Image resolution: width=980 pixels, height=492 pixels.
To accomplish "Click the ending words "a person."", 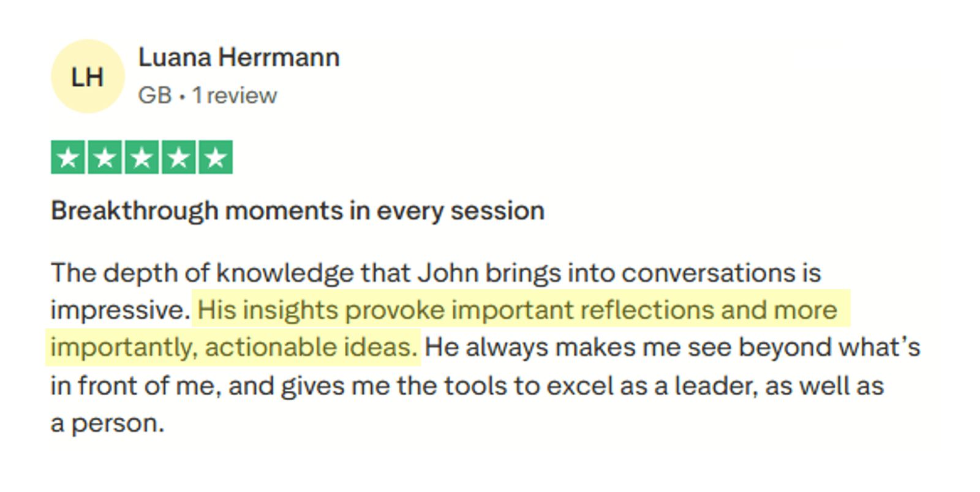I will 107,423.
